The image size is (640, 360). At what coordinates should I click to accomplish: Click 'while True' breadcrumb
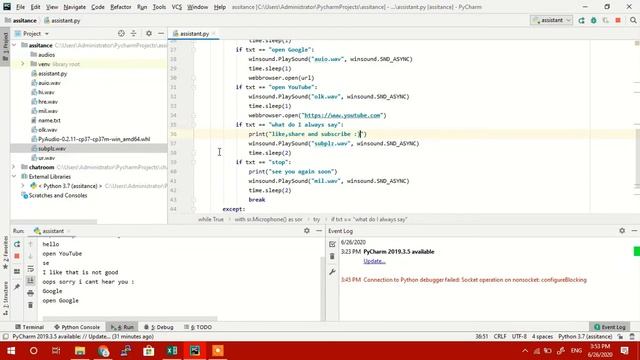211,219
